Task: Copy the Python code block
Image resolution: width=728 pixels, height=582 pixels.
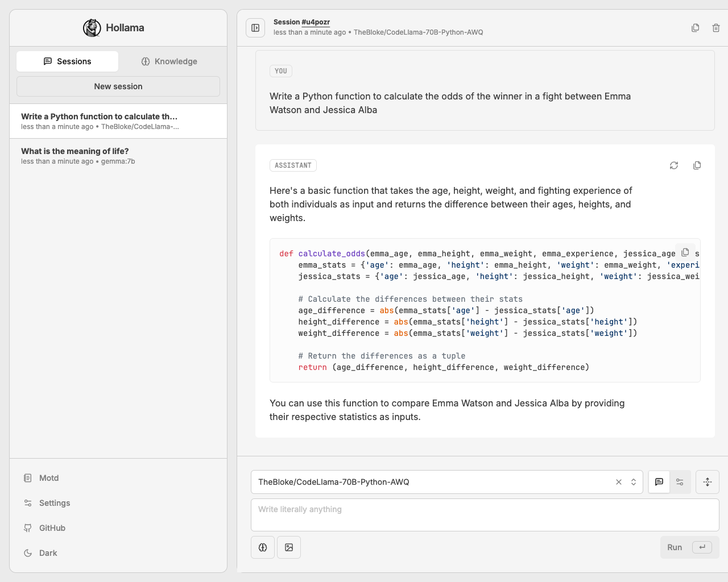Action: click(x=685, y=252)
